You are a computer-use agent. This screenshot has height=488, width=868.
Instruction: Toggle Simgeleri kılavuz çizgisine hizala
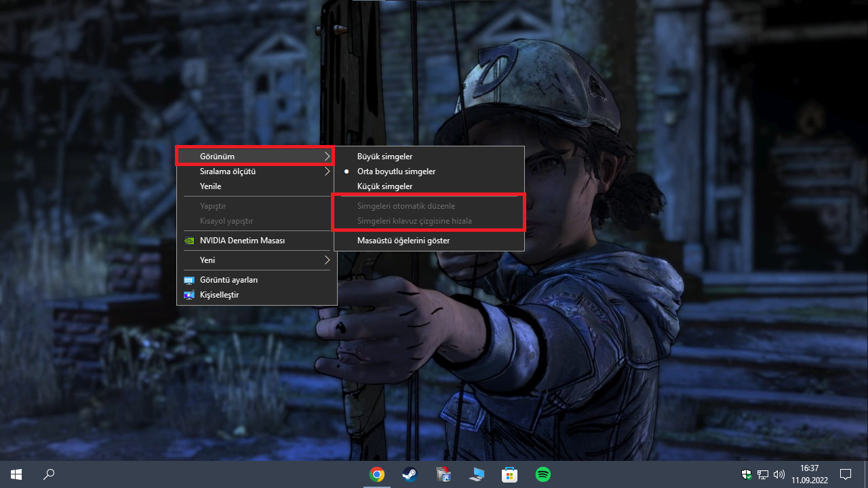coord(429,221)
